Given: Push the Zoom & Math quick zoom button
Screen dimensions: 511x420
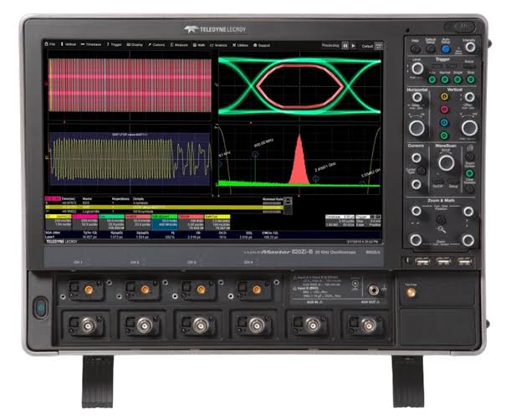Looking at the screenshot, I should (x=442, y=219).
